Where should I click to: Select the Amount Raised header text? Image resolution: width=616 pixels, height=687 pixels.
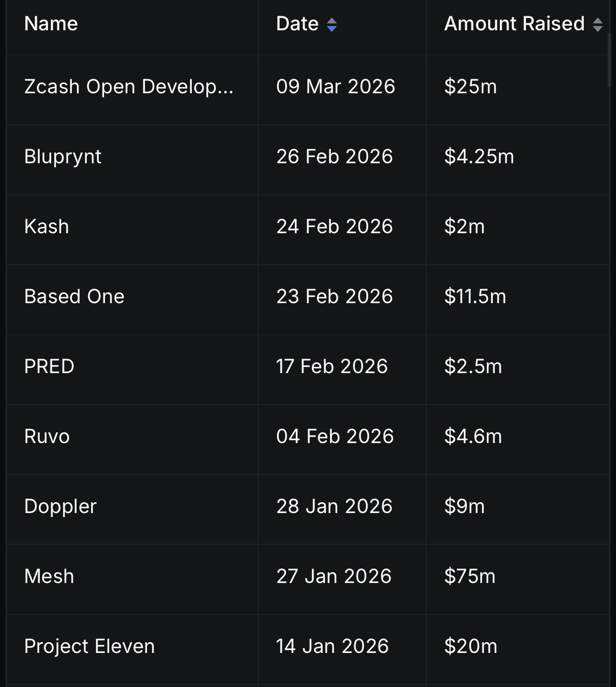(x=514, y=24)
